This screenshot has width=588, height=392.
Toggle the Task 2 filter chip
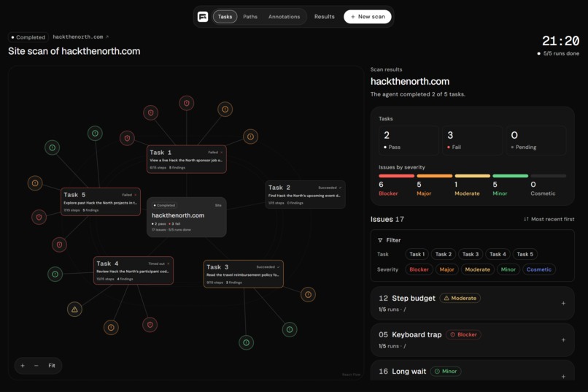pyautogui.click(x=444, y=254)
